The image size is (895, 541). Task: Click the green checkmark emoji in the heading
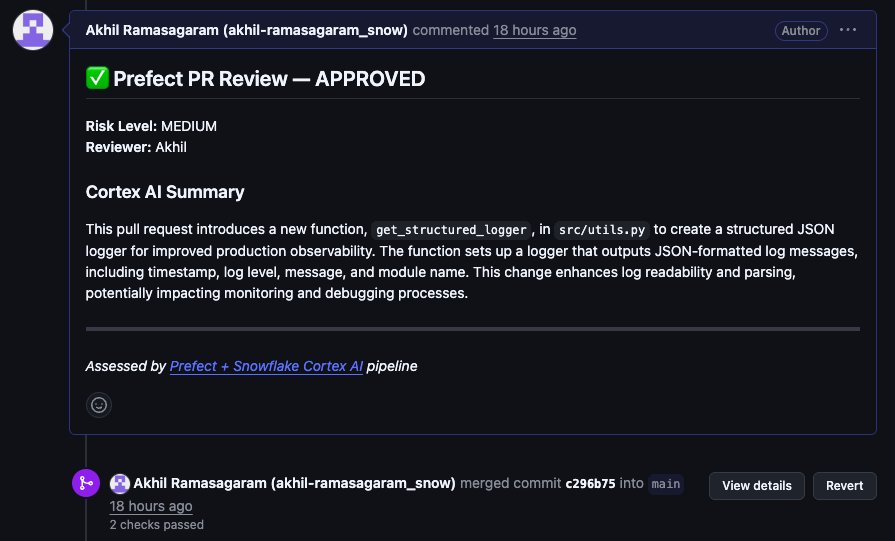coord(98,78)
